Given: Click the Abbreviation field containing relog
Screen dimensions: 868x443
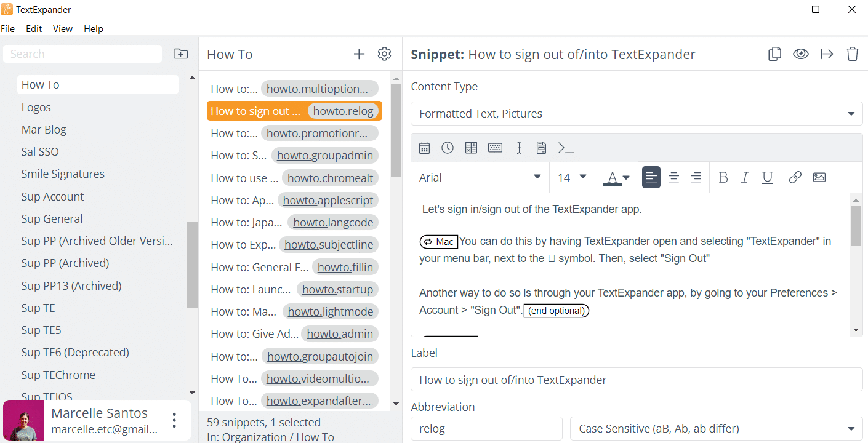Looking at the screenshot, I should 486,428.
